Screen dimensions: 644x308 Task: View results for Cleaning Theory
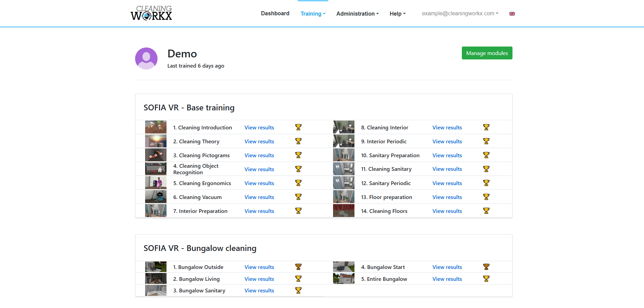[x=259, y=141]
